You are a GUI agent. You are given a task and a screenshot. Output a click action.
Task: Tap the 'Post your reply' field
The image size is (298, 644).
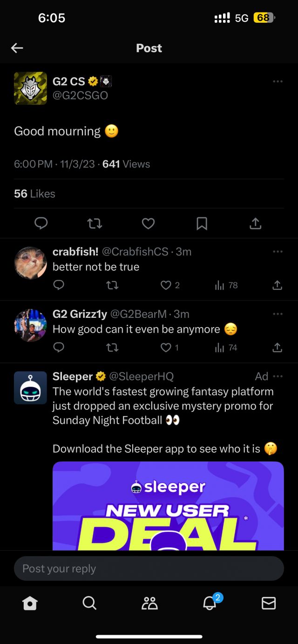[149, 569]
